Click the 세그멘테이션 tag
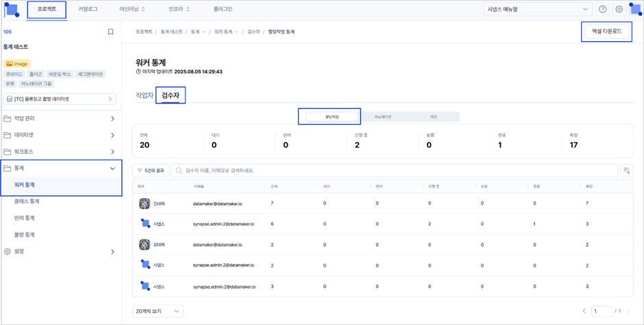Image resolution: width=644 pixels, height=325 pixels. click(90, 74)
